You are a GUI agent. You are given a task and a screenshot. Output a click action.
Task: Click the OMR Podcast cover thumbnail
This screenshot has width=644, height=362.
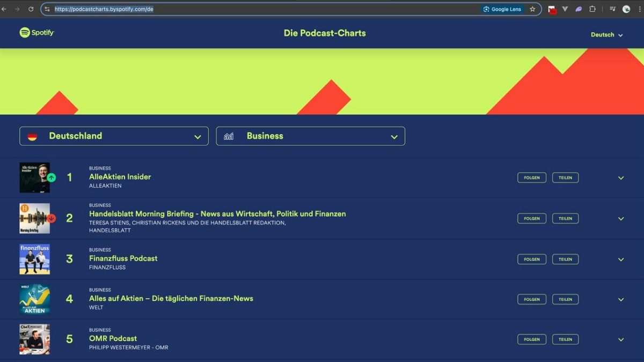(34, 339)
